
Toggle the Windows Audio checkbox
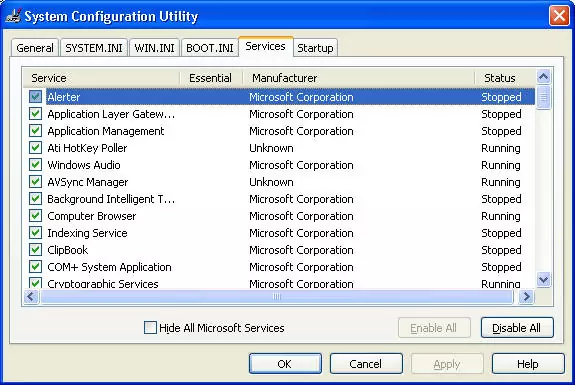pyautogui.click(x=36, y=165)
